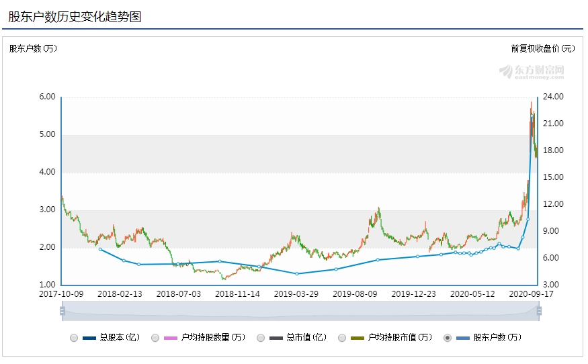This screenshot has width=588, height=364.
Task: Click the 股东户数历史变化趋势图 heading
Action: tap(75, 17)
